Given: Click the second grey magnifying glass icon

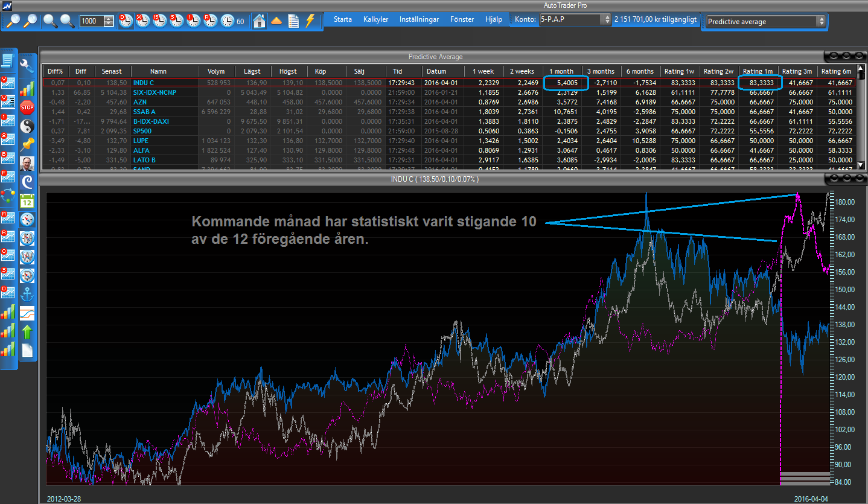Looking at the screenshot, I should click(x=67, y=21).
